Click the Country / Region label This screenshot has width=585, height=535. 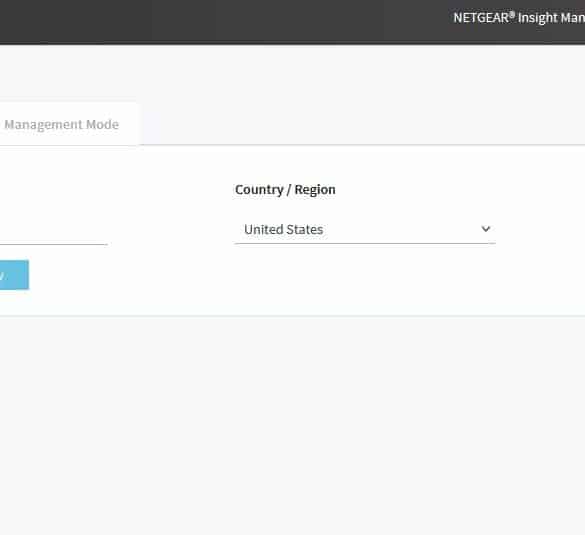tap(285, 190)
